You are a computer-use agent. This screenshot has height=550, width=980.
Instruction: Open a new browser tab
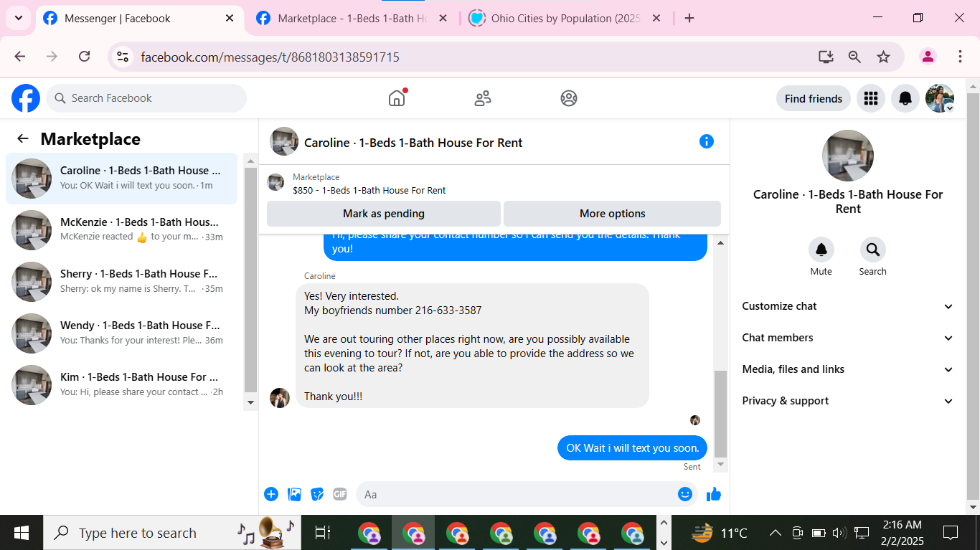(689, 19)
